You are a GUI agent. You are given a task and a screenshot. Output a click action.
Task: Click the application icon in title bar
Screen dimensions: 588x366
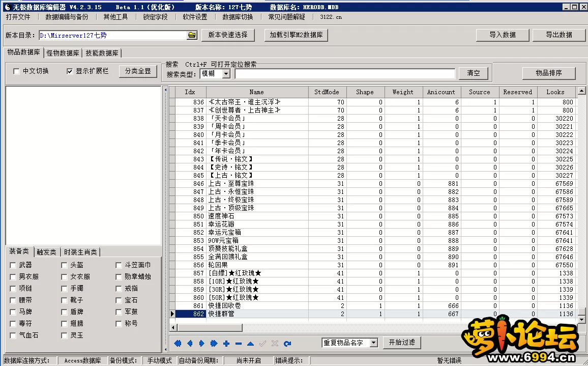point(8,7)
